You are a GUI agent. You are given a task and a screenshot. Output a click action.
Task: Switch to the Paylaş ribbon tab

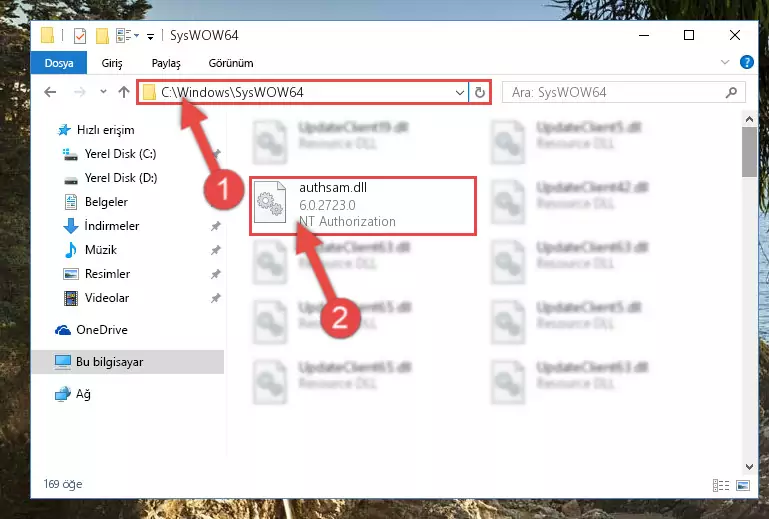166,63
